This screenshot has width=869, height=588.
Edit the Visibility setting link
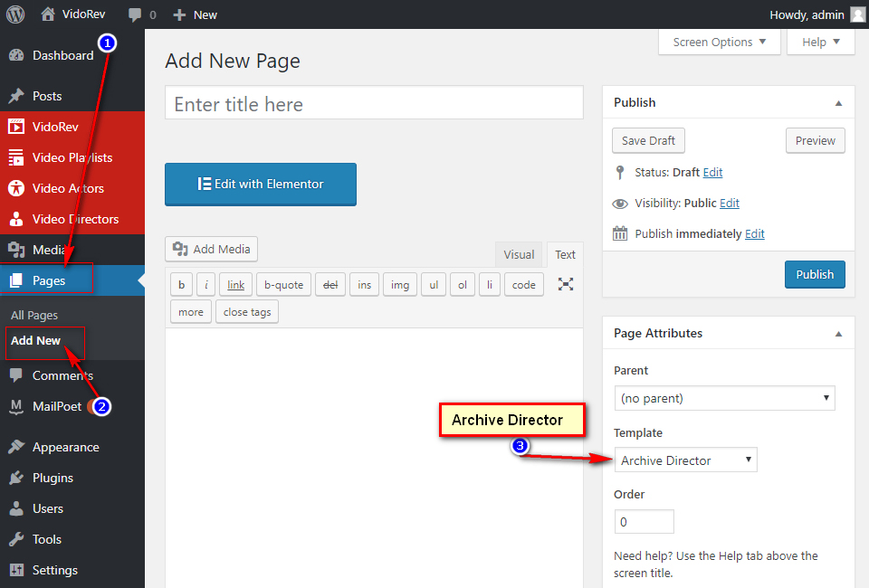(x=730, y=204)
